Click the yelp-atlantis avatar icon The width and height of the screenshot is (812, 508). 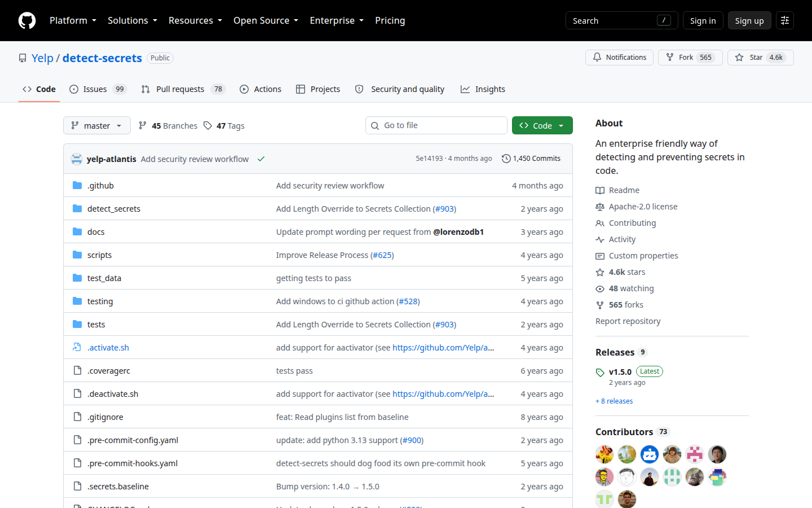77,159
